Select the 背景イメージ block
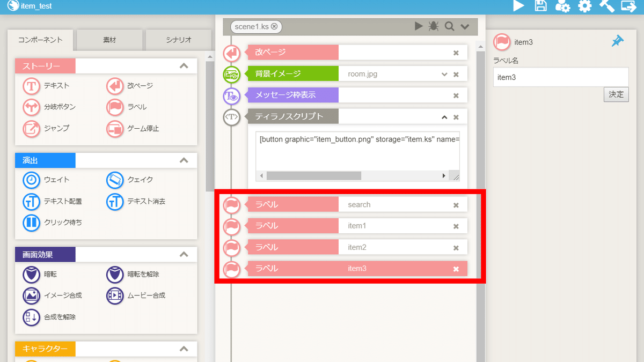This screenshot has height=362, width=644. [357, 74]
